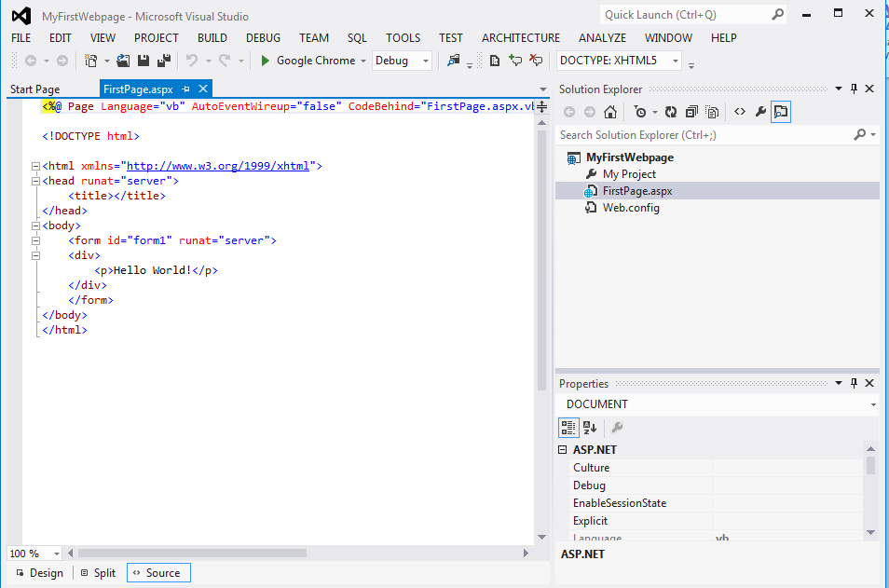The width and height of the screenshot is (889, 588).
Task: Click the New Project toolbar icon
Action: [x=90, y=61]
